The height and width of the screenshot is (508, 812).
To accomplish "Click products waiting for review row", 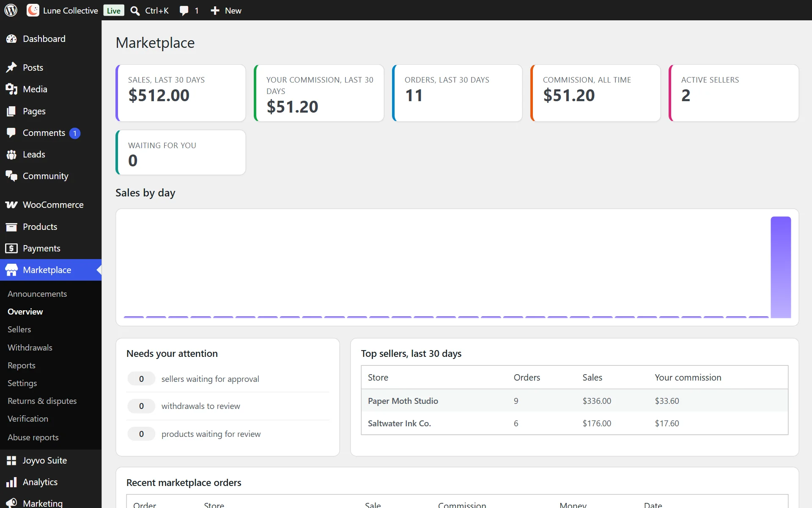I will (228, 434).
